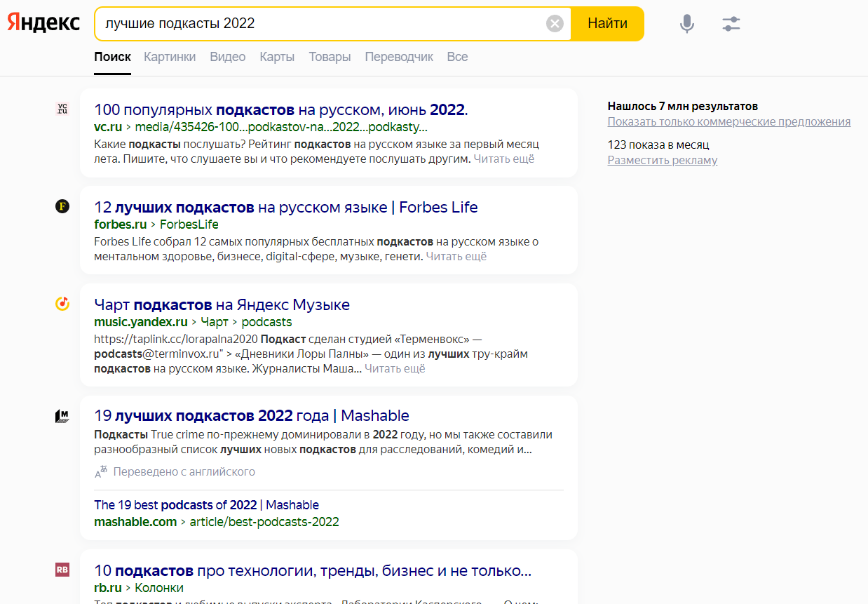
Task: Open result 100 популярных подкастов на русском
Action: click(x=280, y=110)
